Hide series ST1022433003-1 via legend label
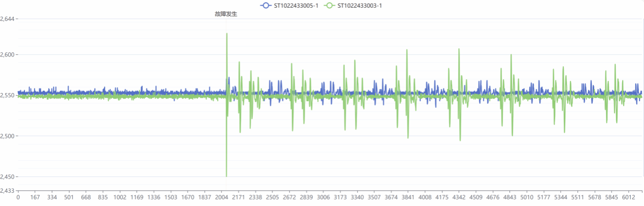Screen dimensions: 644x206 [x=360, y=5]
